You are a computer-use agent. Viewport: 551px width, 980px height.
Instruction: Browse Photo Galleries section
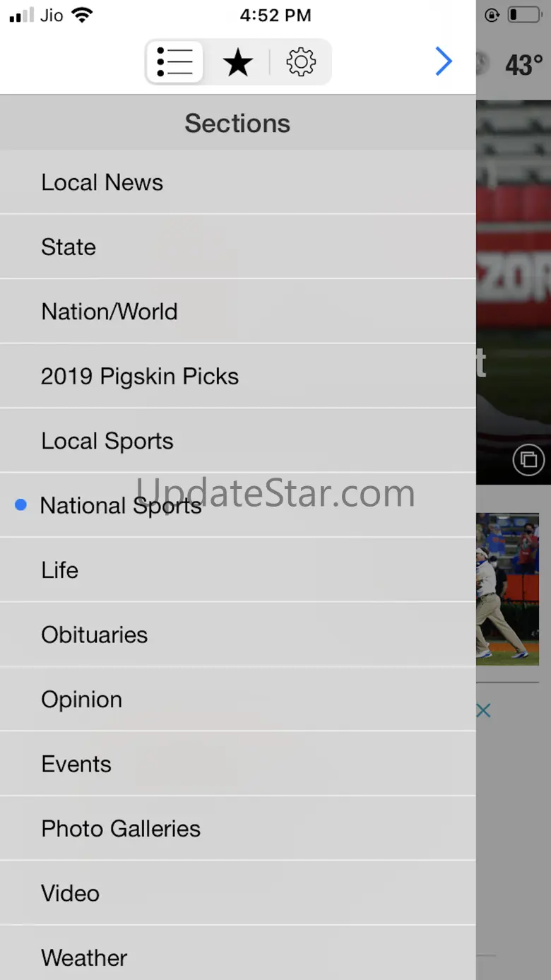point(238,829)
